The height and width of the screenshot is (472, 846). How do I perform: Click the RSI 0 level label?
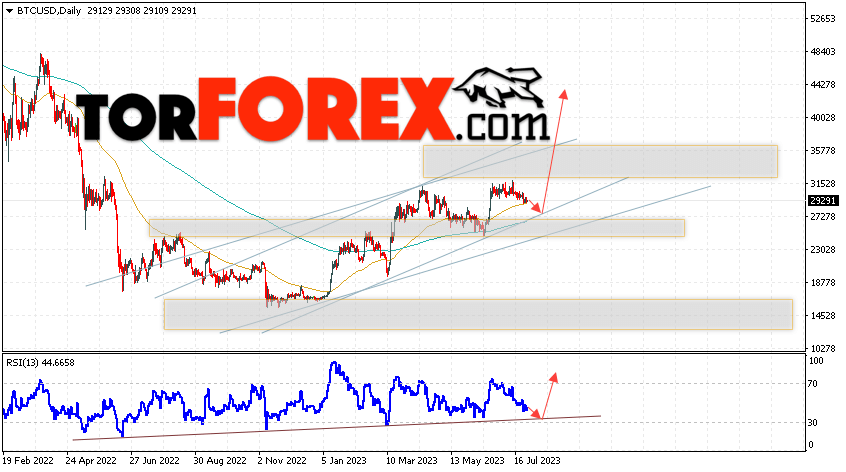810,445
